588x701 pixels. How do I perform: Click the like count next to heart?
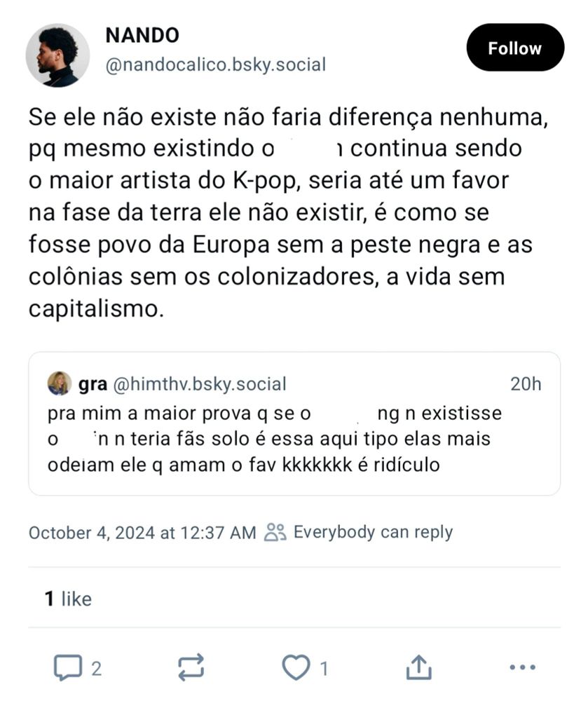pyautogui.click(x=324, y=668)
